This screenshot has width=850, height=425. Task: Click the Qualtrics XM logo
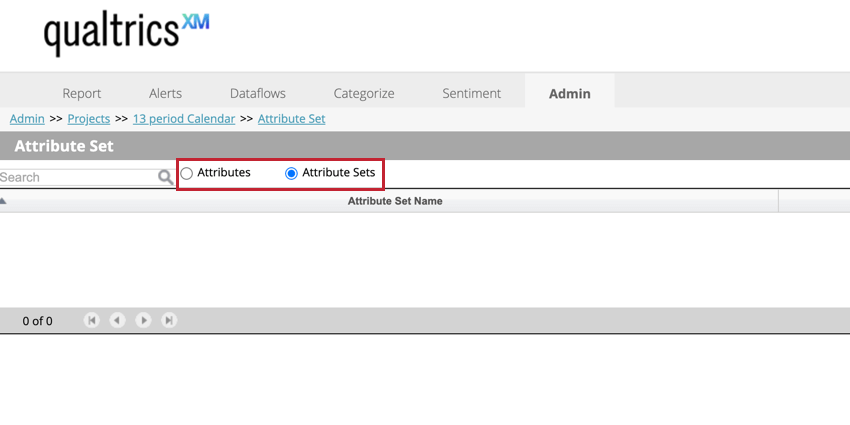[x=126, y=35]
